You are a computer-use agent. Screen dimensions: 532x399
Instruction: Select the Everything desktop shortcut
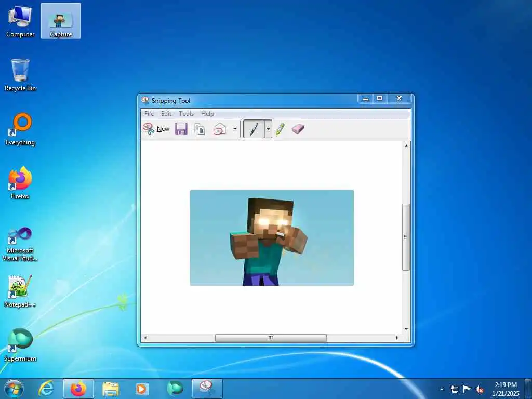coord(20,129)
